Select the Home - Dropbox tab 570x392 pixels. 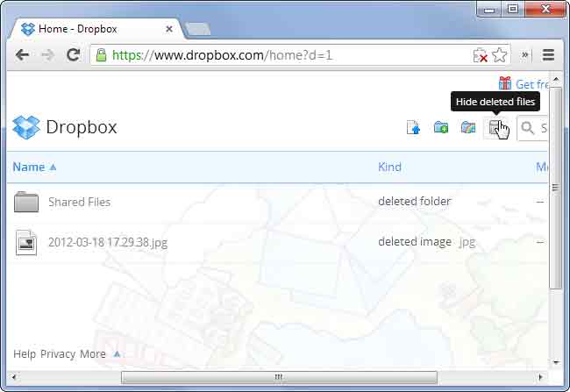click(96, 29)
